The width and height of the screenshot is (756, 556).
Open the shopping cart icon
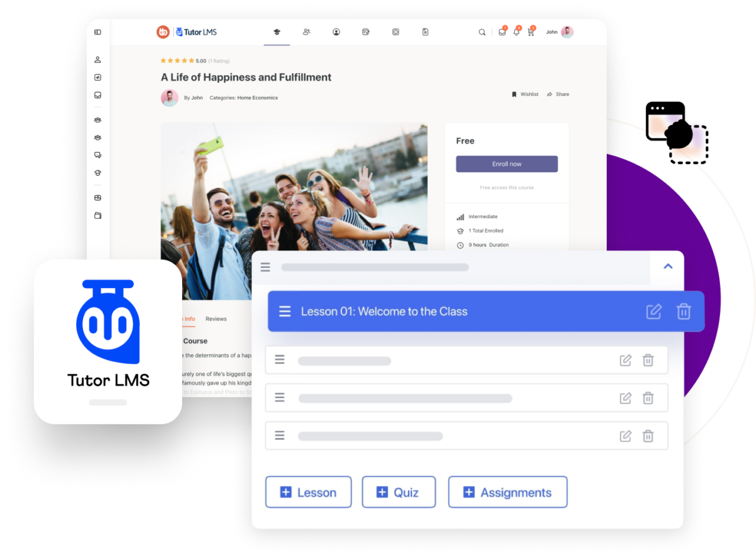pyautogui.click(x=531, y=32)
